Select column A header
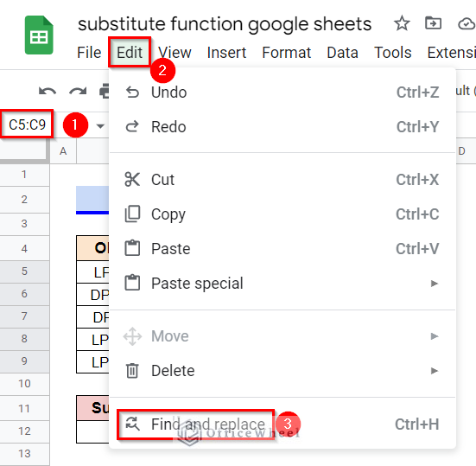Viewport: 476px width, 466px height. coord(63,151)
